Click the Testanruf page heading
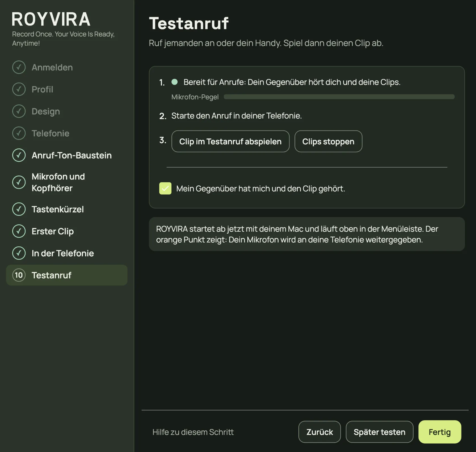This screenshot has height=452, width=476. (x=189, y=23)
